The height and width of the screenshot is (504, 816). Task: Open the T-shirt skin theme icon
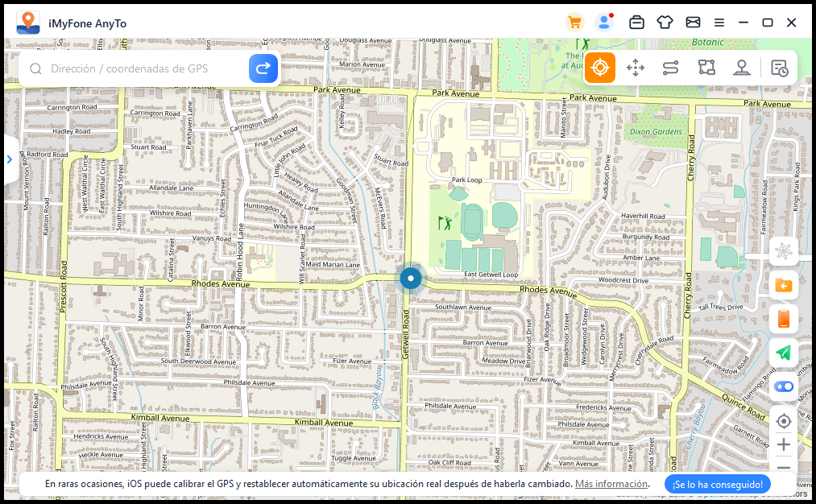pos(665,23)
